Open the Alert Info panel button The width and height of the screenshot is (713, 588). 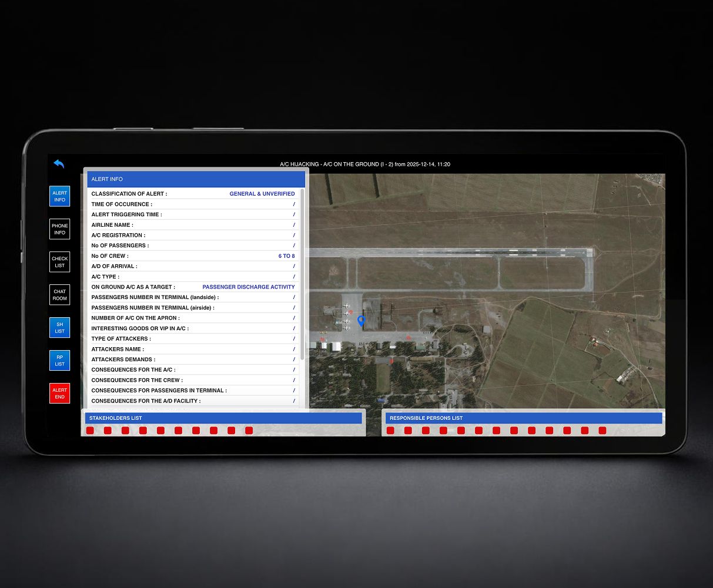[60, 197]
